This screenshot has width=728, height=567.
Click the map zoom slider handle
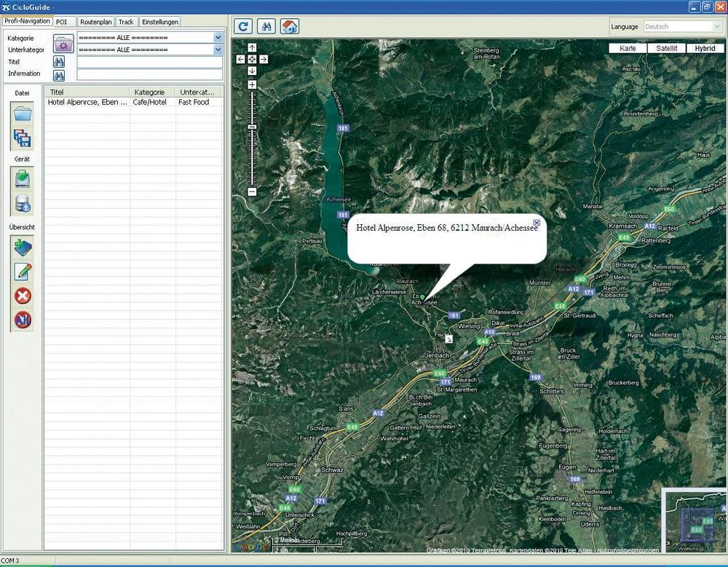[x=252, y=127]
